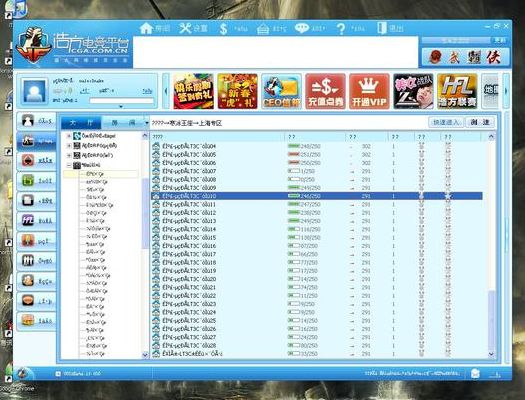Show next banner tiles with right arrow
This screenshot has height=400, width=525.
pyautogui.click(x=506, y=91)
